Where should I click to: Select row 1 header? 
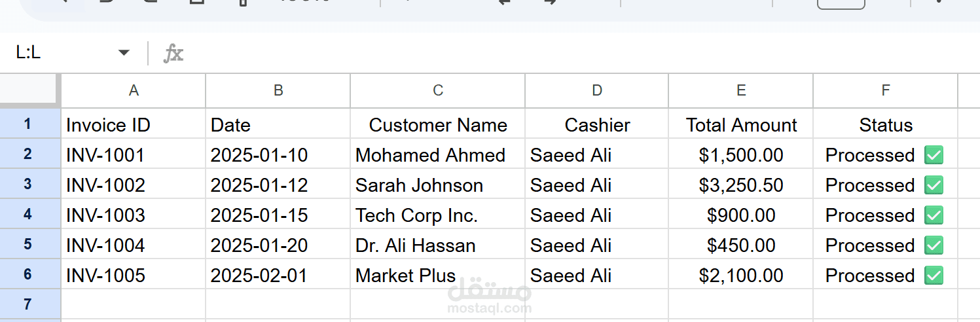(x=27, y=124)
